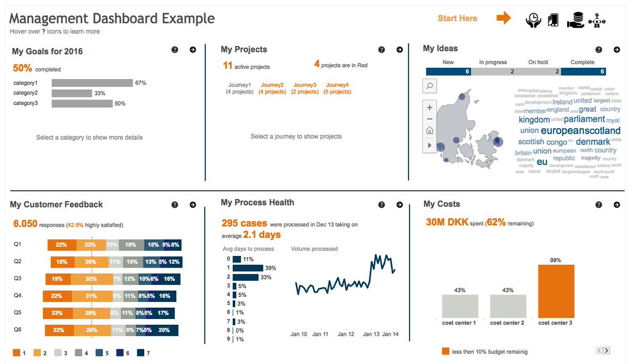
Task: Click the volume processed line chart
Action: coord(345,276)
